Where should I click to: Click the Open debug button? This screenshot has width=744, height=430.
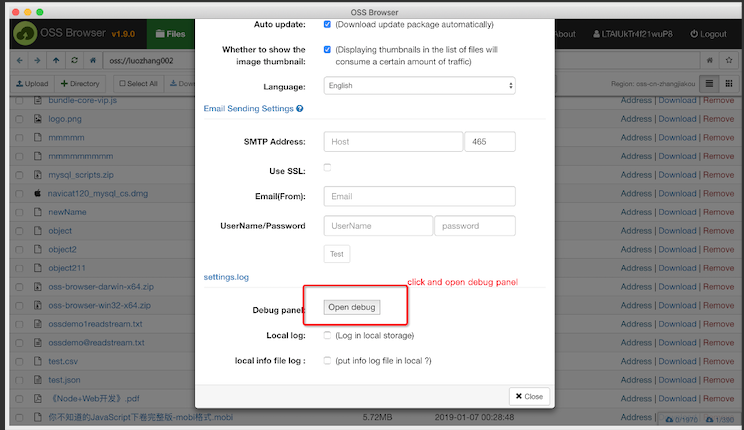(x=352, y=307)
